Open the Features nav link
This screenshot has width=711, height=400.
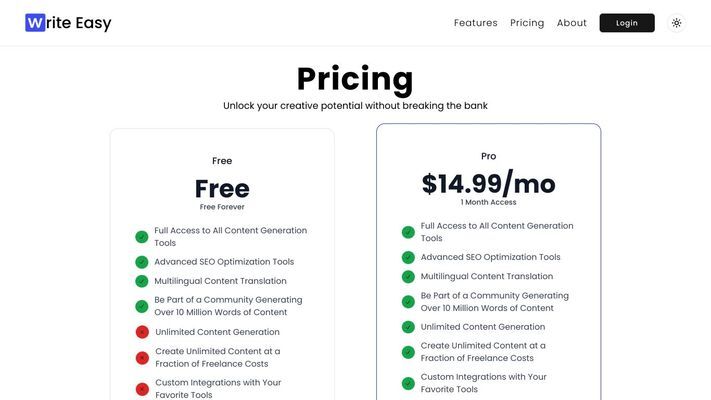[476, 23]
